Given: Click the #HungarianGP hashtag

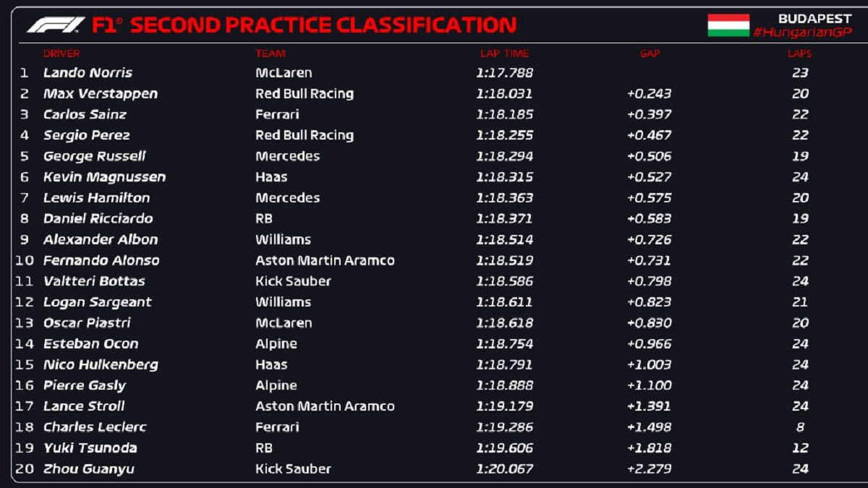Looking at the screenshot, I should point(802,33).
